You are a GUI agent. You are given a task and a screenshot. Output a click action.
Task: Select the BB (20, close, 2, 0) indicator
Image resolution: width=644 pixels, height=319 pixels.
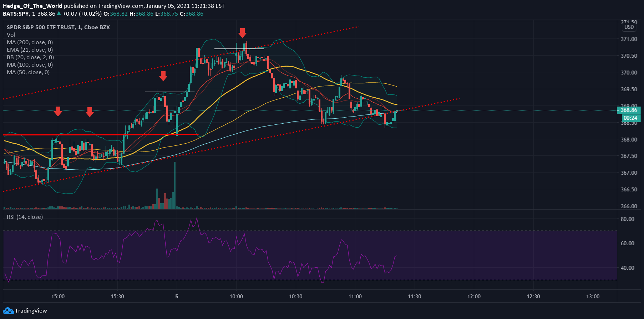[x=30, y=57]
